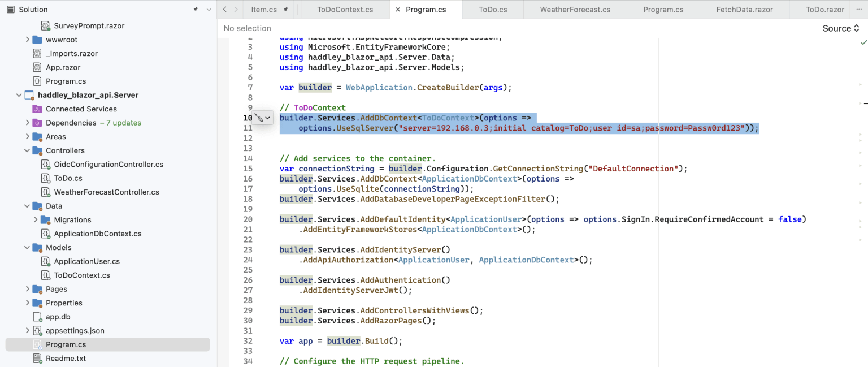Go forward using the tab navigation right arrow
868x367 pixels.
pyautogui.click(x=237, y=10)
